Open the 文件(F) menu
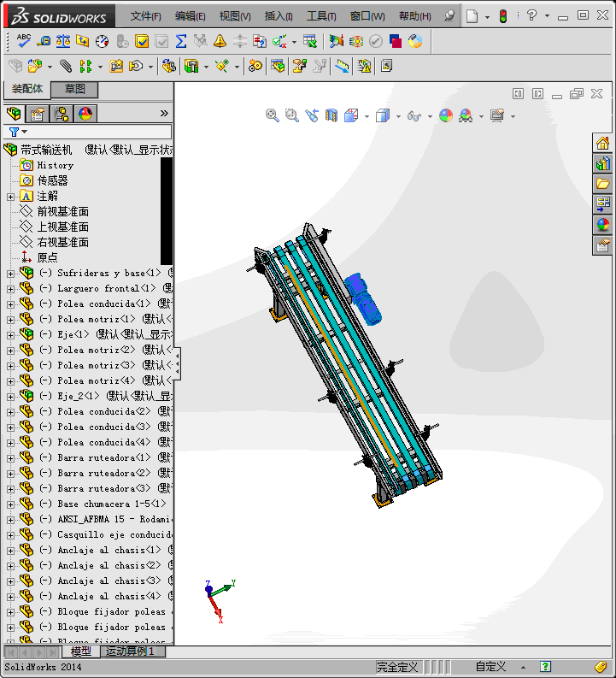 point(145,16)
